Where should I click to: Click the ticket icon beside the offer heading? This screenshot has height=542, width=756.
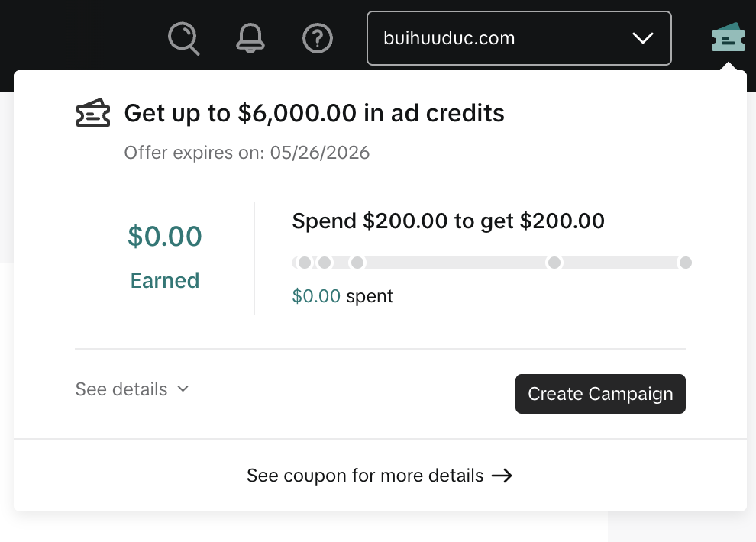(93, 114)
